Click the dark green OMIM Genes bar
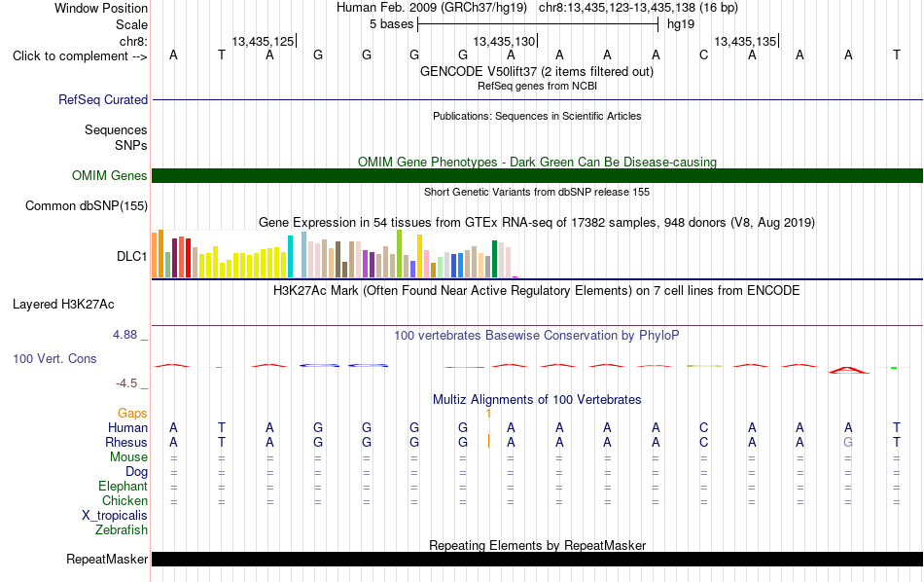This screenshot has width=924, height=582. pyautogui.click(x=537, y=176)
